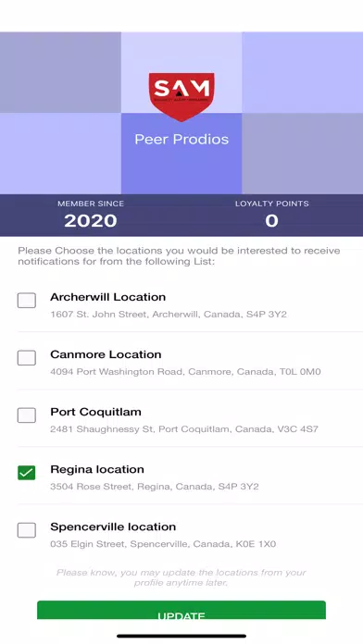Enable the Canmore Location checkbox
This screenshot has height=644, width=363.
(x=26, y=358)
